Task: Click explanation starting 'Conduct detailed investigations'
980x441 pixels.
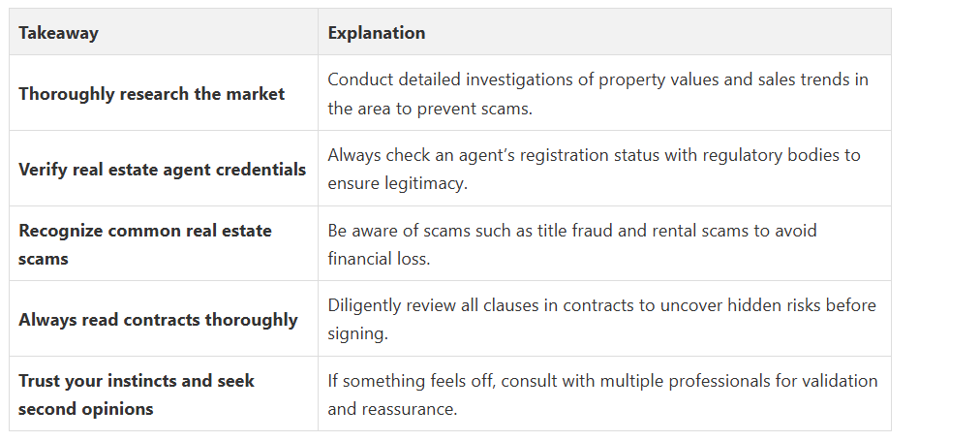Action: (597, 94)
